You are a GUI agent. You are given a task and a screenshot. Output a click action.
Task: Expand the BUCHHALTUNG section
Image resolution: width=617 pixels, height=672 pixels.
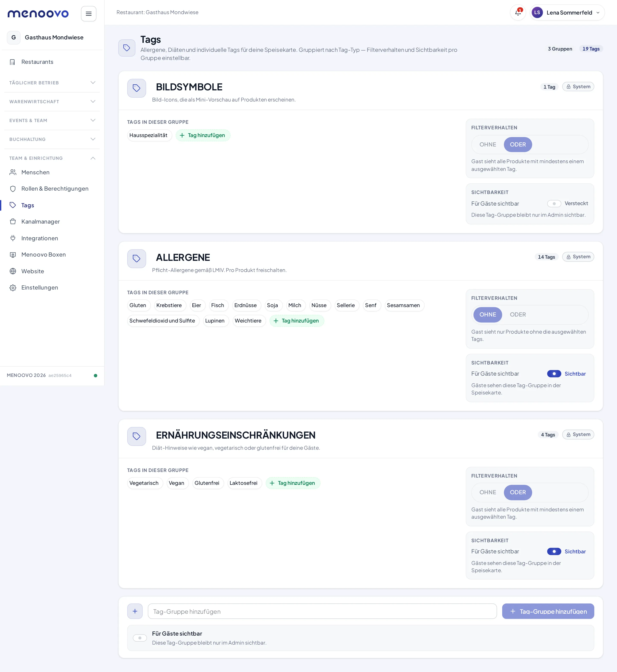point(52,139)
